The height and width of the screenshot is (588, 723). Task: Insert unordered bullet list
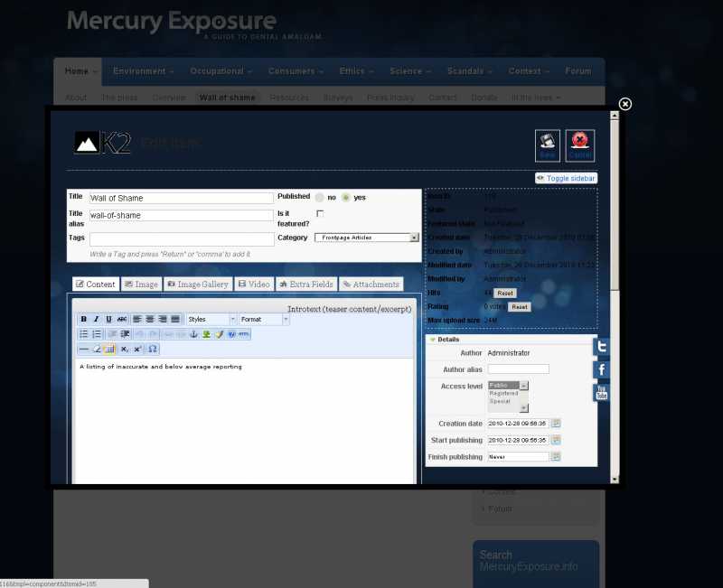click(83, 334)
